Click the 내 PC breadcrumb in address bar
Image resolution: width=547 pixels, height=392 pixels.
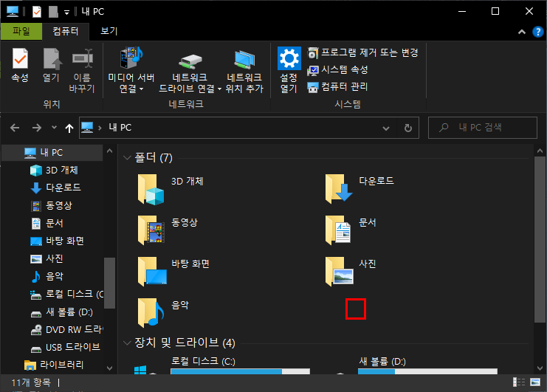coord(120,128)
